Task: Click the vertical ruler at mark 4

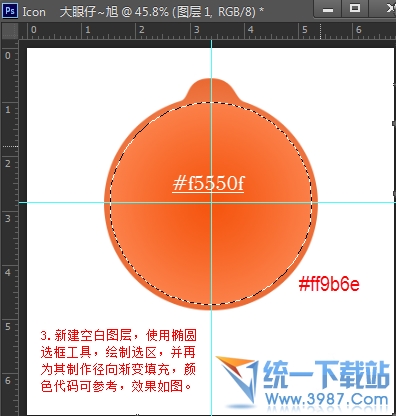Action: coord(9,273)
